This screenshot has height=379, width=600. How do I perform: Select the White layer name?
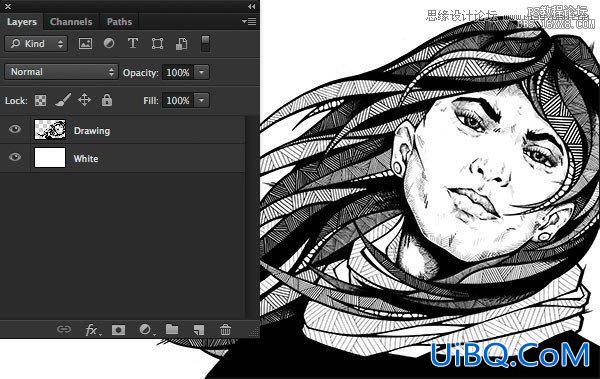pyautogui.click(x=86, y=159)
